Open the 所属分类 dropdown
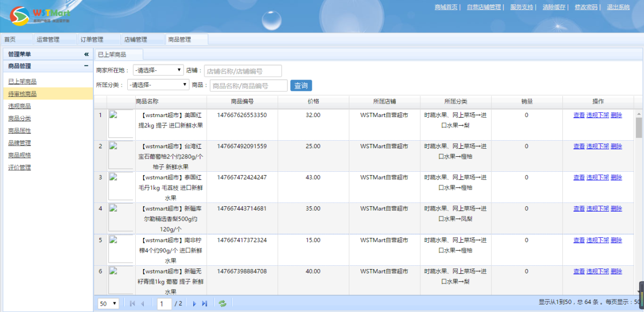Screen dimensions: 644x312 click(x=158, y=85)
